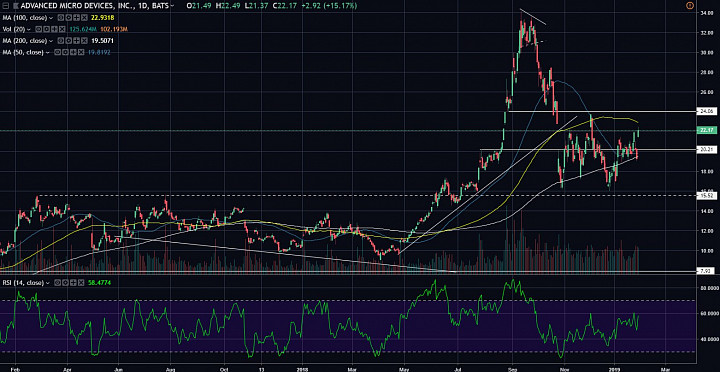Expand the MA (200, close) dropdown arrow
Screen dimensions: 720x372
[51, 41]
